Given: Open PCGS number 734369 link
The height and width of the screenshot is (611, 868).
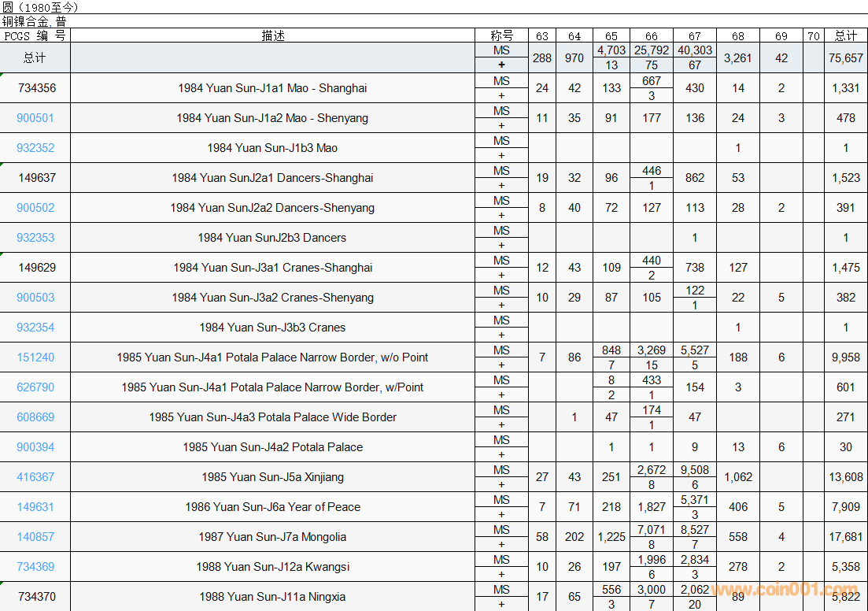Looking at the screenshot, I should [x=35, y=567].
